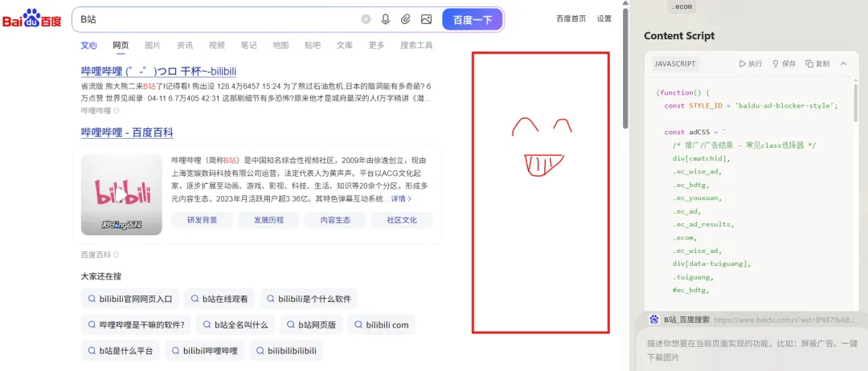Open the 文库 tab
The image size is (868, 371).
click(344, 45)
